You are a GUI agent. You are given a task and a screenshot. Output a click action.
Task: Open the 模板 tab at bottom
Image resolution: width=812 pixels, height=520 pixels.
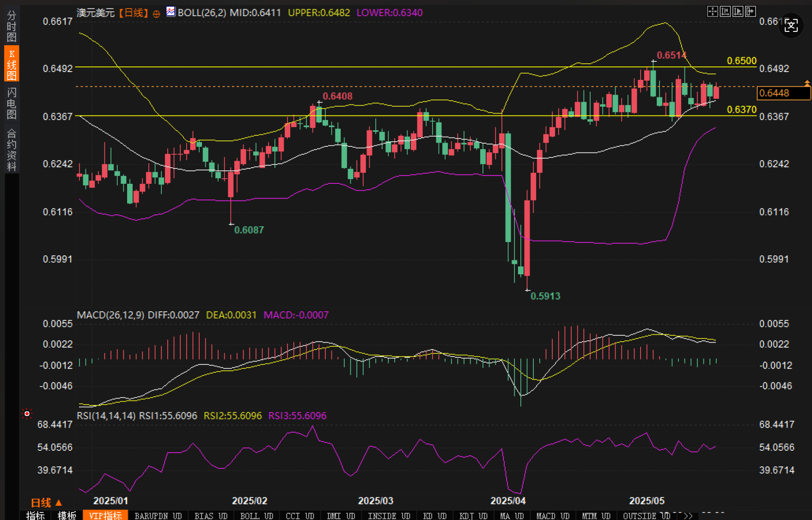(67, 515)
